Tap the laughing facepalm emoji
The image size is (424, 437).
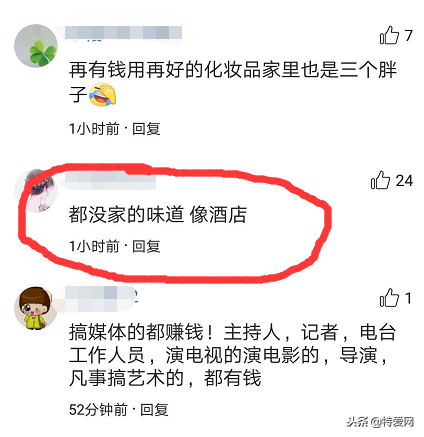click(102, 94)
